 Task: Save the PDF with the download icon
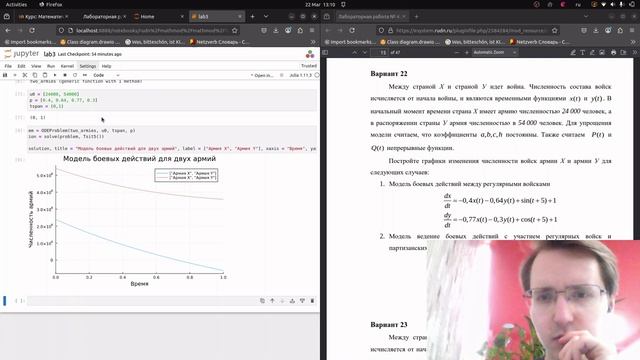(x=623, y=53)
